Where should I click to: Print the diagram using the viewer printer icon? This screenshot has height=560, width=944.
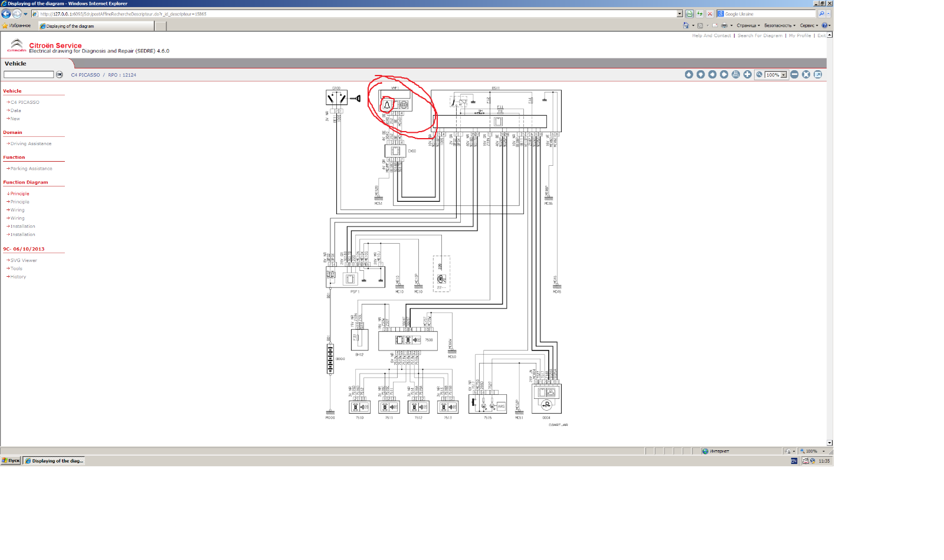coord(736,74)
